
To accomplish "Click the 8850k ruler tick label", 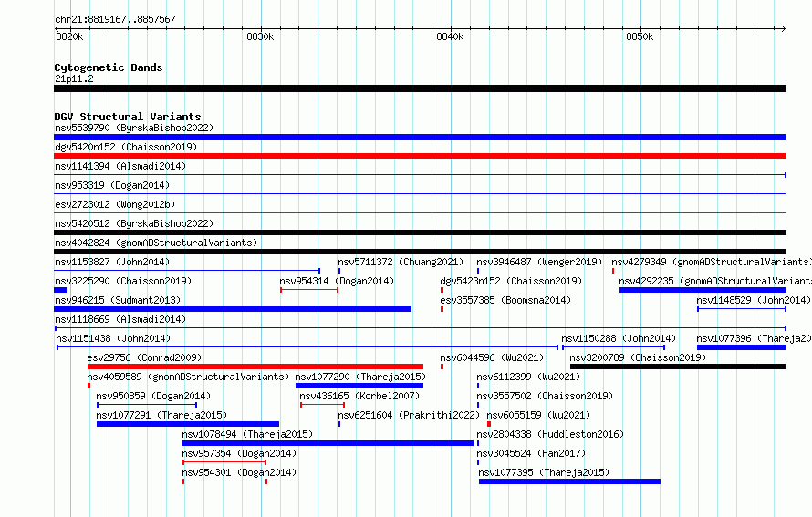I will (640, 36).
